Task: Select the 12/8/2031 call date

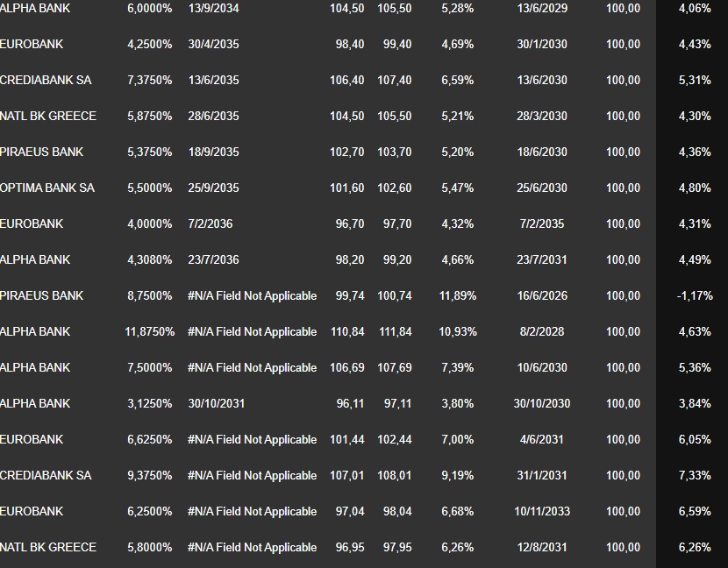Action: coord(542,548)
